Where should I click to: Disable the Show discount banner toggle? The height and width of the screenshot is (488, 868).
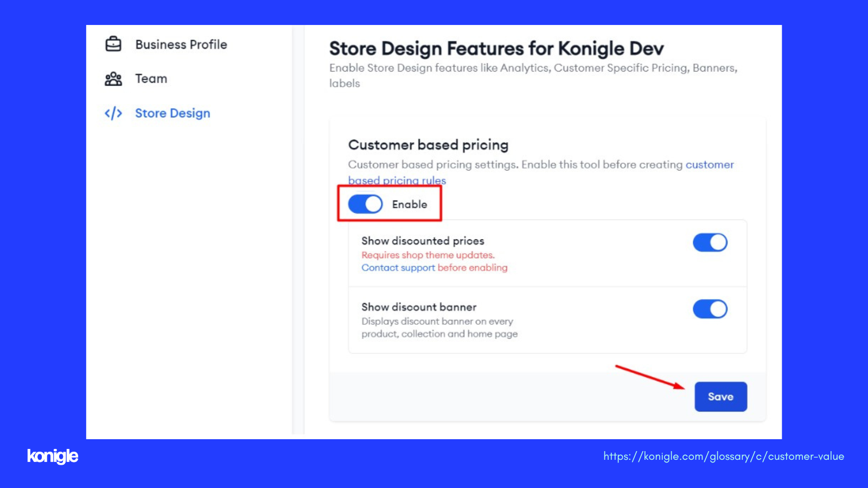click(x=710, y=309)
